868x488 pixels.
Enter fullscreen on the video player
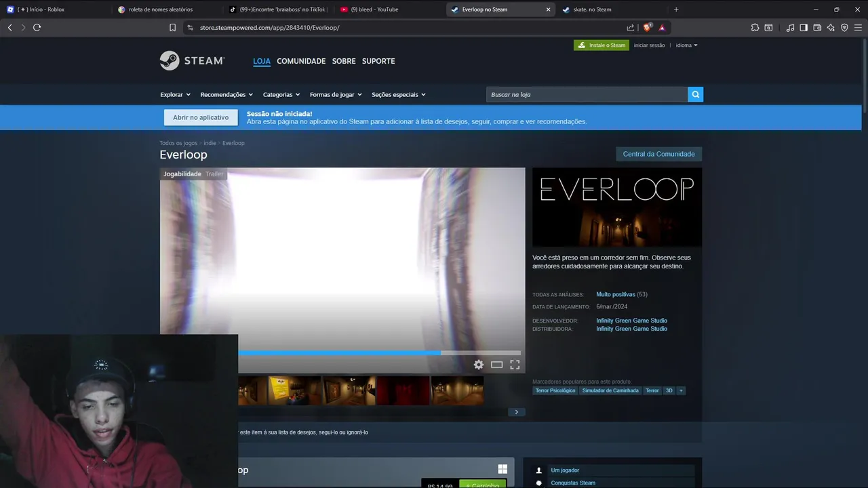pos(515,365)
